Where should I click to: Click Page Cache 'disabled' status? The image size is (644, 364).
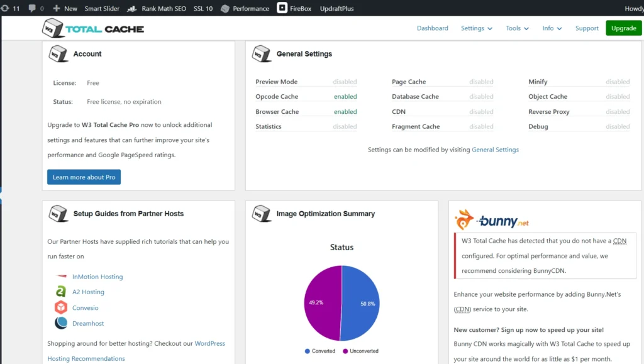[x=481, y=82]
